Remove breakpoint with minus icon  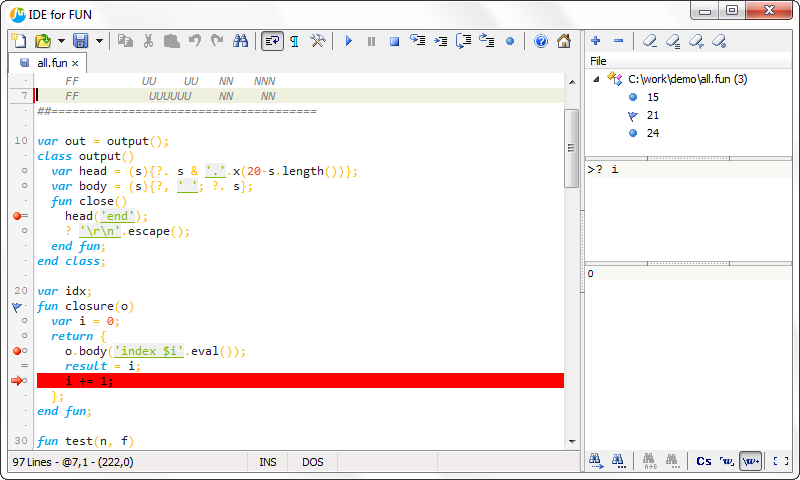618,41
